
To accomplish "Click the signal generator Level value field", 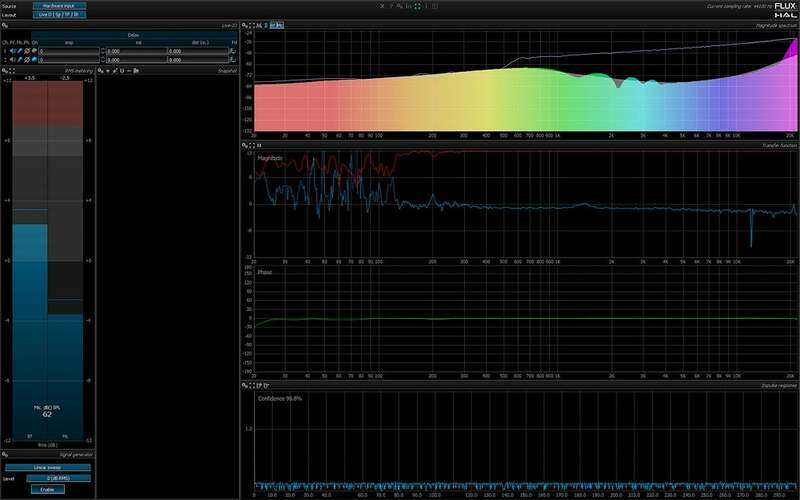I will [59, 479].
